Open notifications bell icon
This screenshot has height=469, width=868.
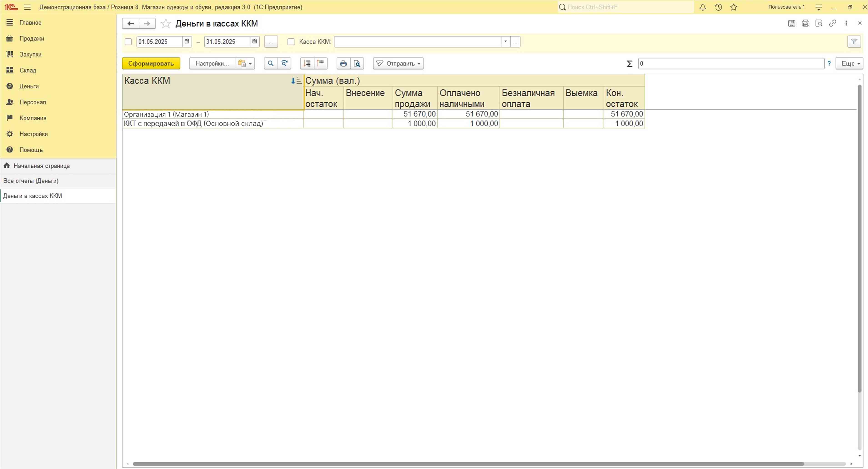point(702,7)
